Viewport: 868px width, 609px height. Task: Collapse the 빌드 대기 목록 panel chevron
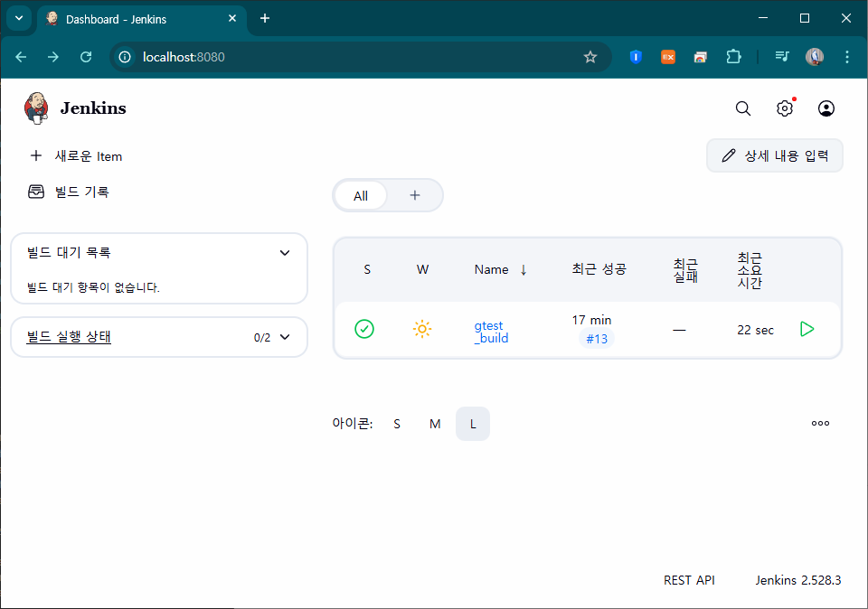(285, 253)
